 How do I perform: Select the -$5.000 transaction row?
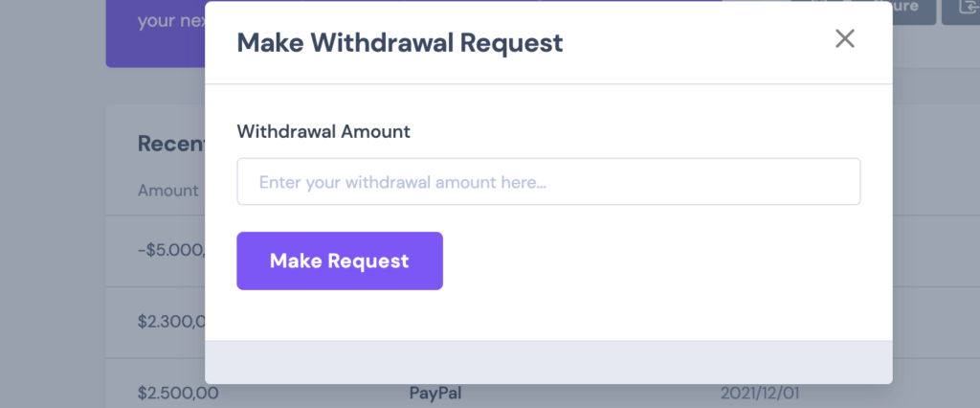[x=156, y=251]
